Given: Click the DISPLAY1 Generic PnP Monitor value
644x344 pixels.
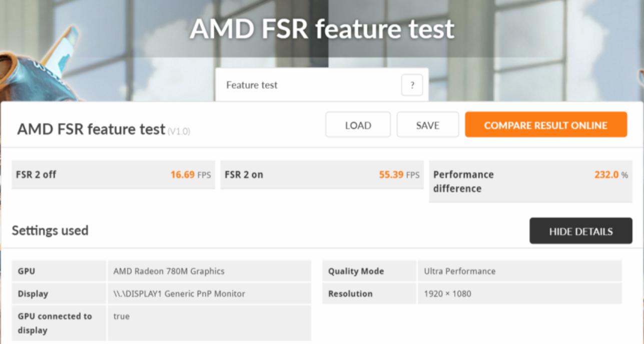Looking at the screenshot, I should 179,294.
